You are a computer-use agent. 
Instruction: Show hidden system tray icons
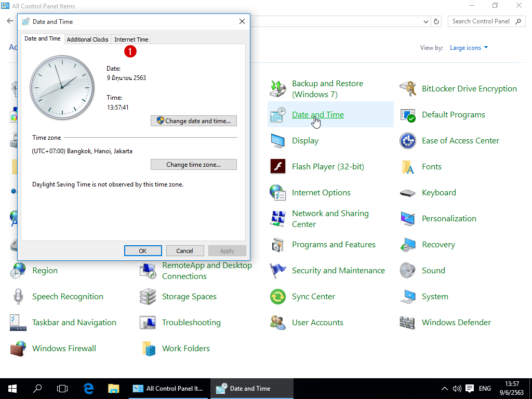tap(444, 388)
